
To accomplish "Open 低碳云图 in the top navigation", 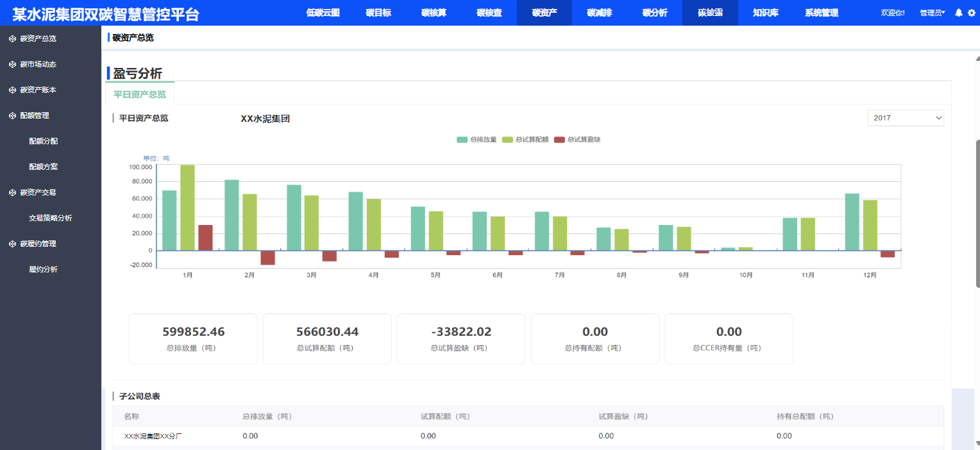I will pos(323,13).
